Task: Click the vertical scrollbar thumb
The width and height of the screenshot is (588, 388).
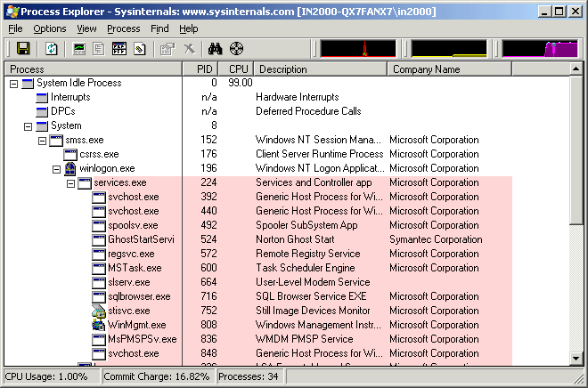Action: tap(576, 150)
